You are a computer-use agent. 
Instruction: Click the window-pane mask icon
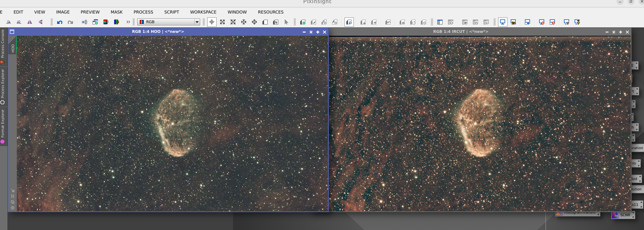(440, 22)
